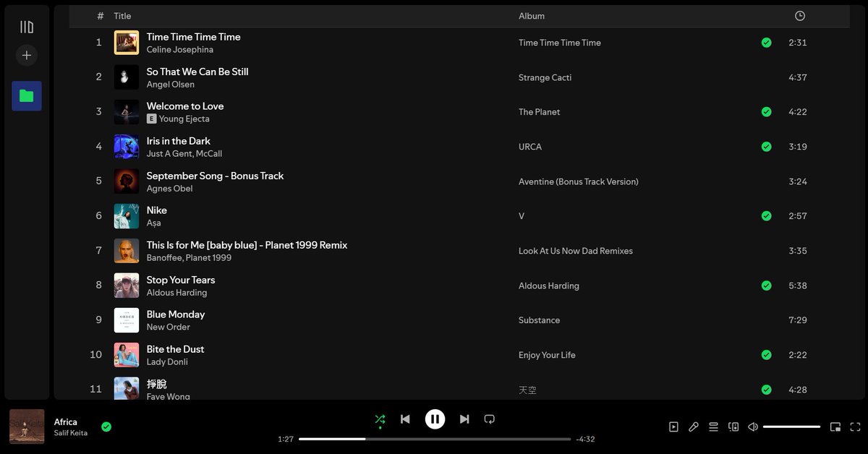This screenshot has height=454, width=868.
Task: Sort by duration clock icon
Action: 799,16
